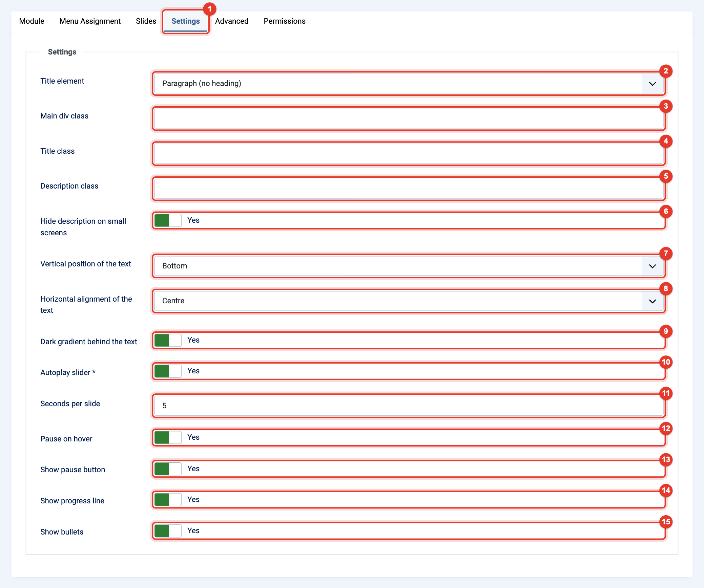
Task: Switch to the Menu Assignment tab
Action: coord(90,21)
